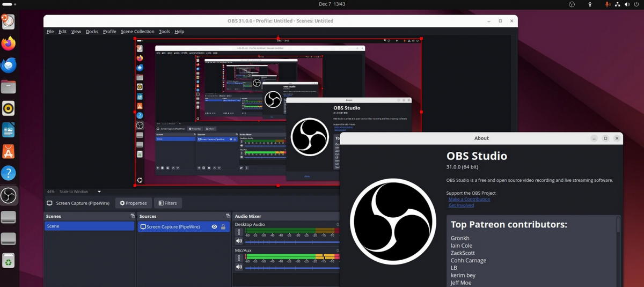This screenshot has height=287, width=644.
Task: Click the Desktop Audio volume slider
Action: point(292,241)
